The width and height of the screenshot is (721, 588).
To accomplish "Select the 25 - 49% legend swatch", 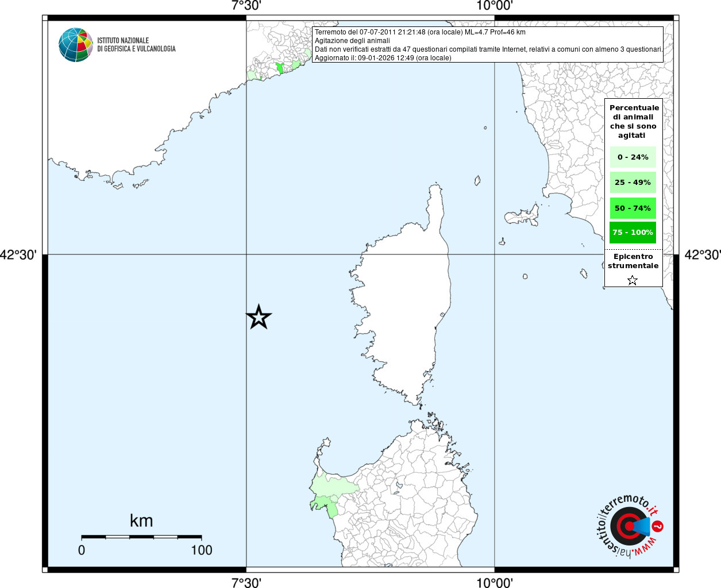I will click(x=633, y=182).
